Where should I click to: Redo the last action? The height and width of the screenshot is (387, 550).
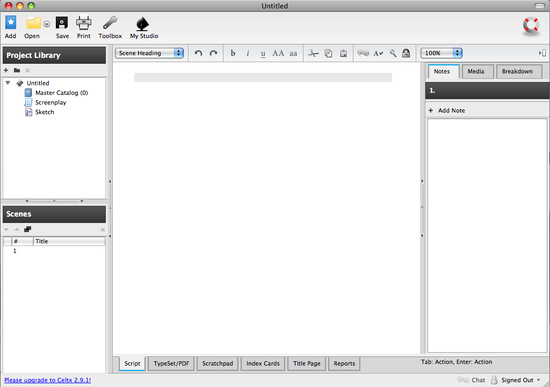(213, 53)
